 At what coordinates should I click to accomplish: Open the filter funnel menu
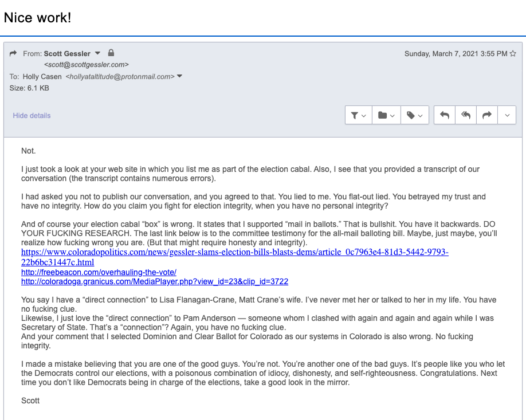tap(358, 115)
